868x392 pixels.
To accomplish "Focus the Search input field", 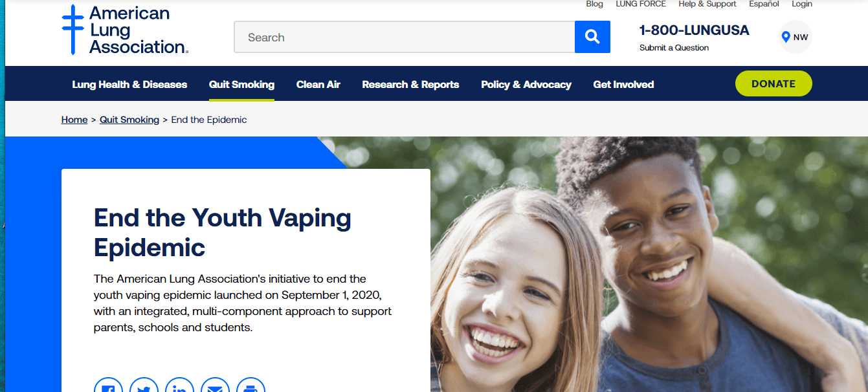I will coord(404,37).
